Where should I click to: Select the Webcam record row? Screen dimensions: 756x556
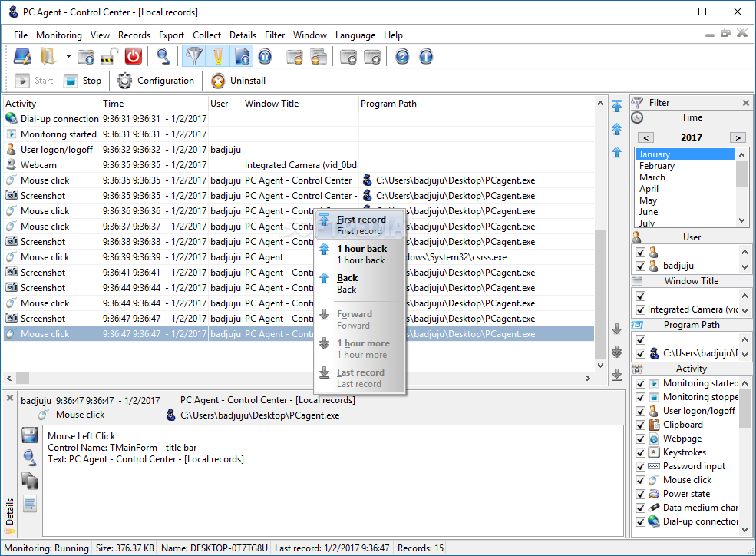299,165
